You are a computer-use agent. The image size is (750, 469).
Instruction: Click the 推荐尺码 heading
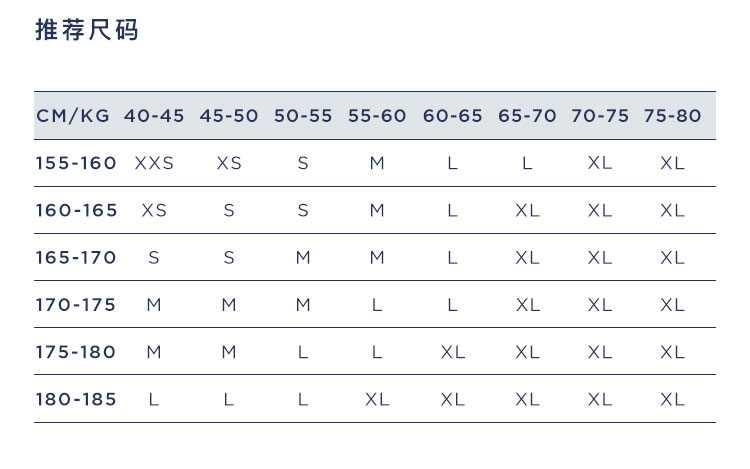(x=87, y=31)
